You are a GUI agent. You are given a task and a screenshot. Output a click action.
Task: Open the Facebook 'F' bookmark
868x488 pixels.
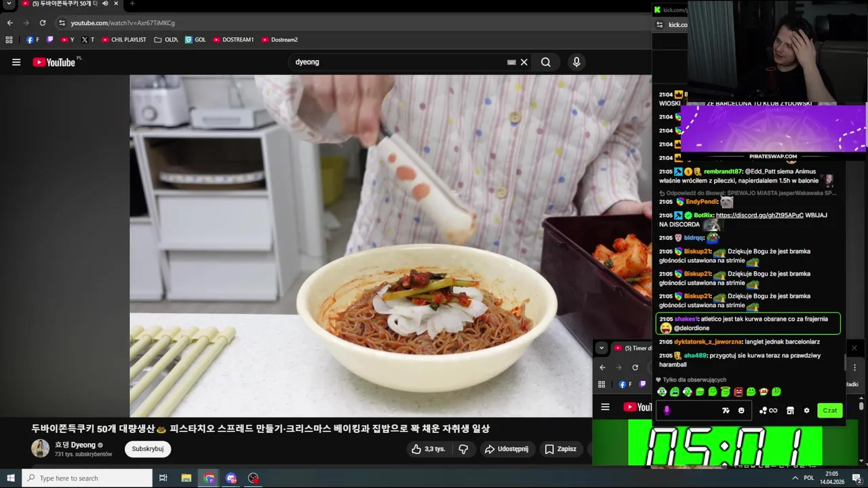(33, 40)
